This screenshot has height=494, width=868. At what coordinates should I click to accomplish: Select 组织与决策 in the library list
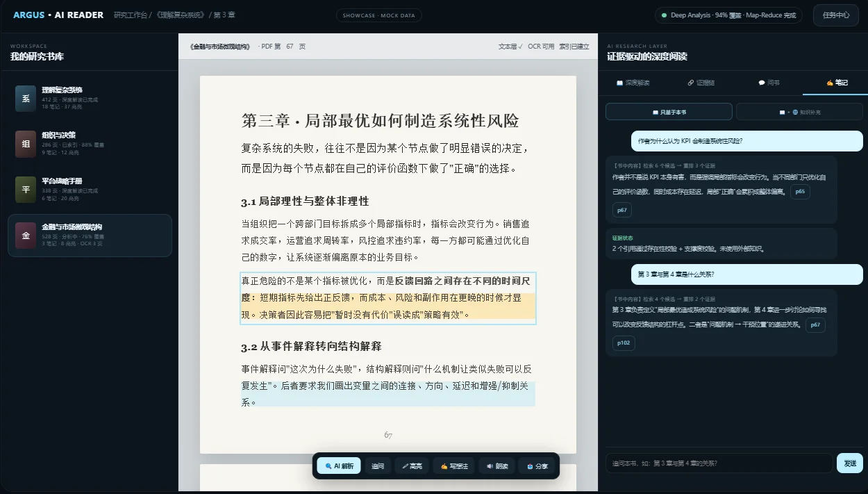pyautogui.click(x=90, y=144)
